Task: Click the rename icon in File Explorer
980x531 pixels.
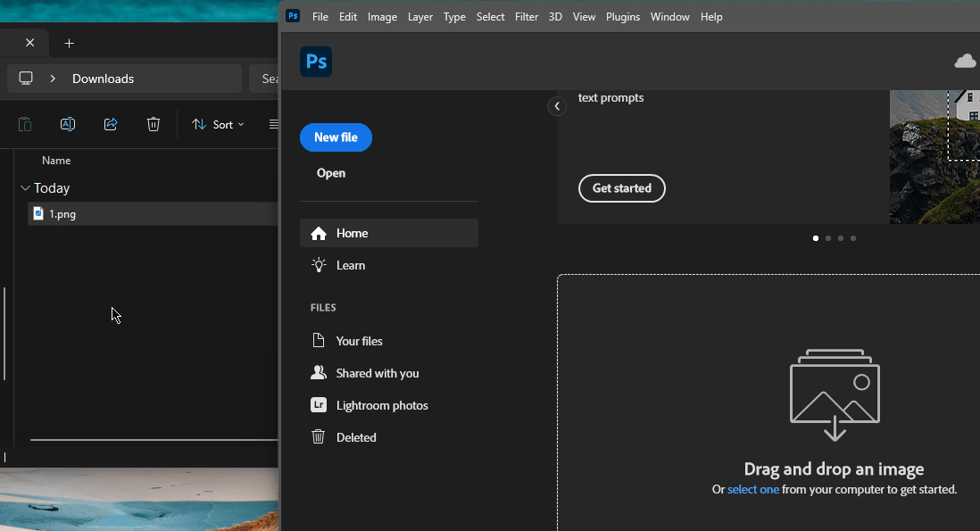Action: pyautogui.click(x=68, y=124)
